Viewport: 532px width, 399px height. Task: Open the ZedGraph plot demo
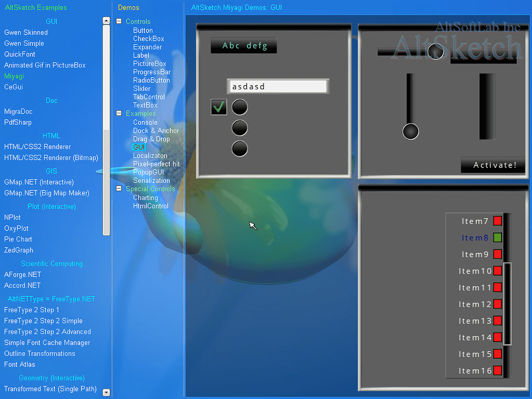point(18,250)
